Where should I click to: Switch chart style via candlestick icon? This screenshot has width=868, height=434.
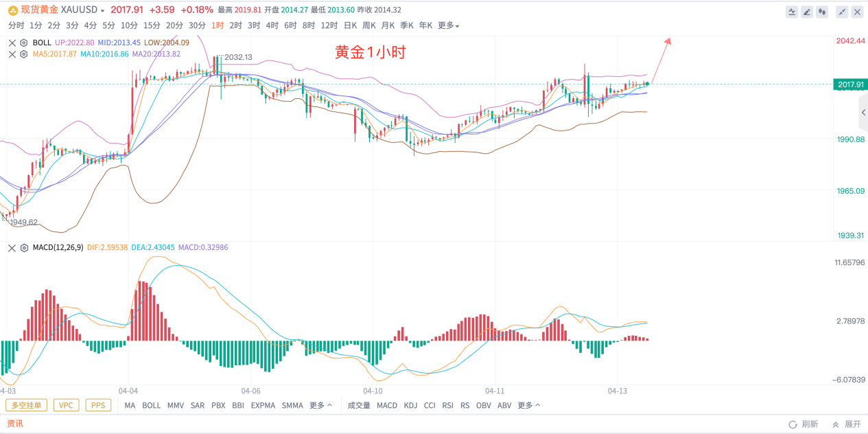[x=822, y=12]
